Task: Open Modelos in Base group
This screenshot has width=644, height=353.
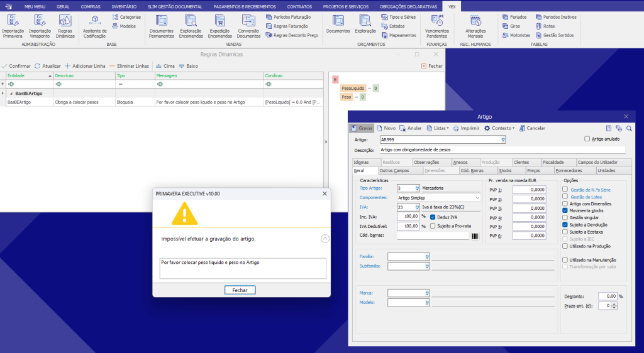Action: coord(124,26)
